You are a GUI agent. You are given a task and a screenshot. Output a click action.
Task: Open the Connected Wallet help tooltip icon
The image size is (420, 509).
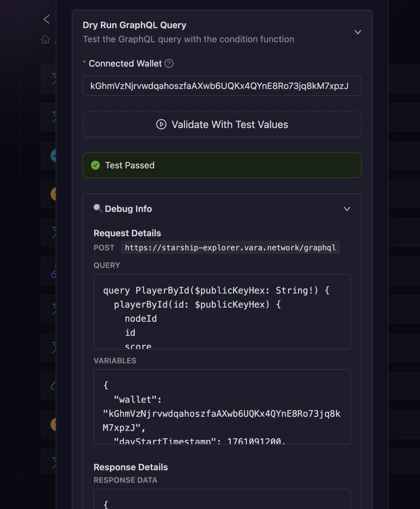(x=169, y=63)
